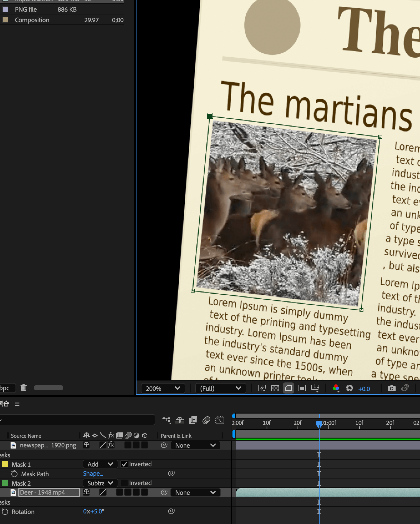Click Mask Path expression pick whip
Viewport: 420px width, 524px height.
(171, 473)
